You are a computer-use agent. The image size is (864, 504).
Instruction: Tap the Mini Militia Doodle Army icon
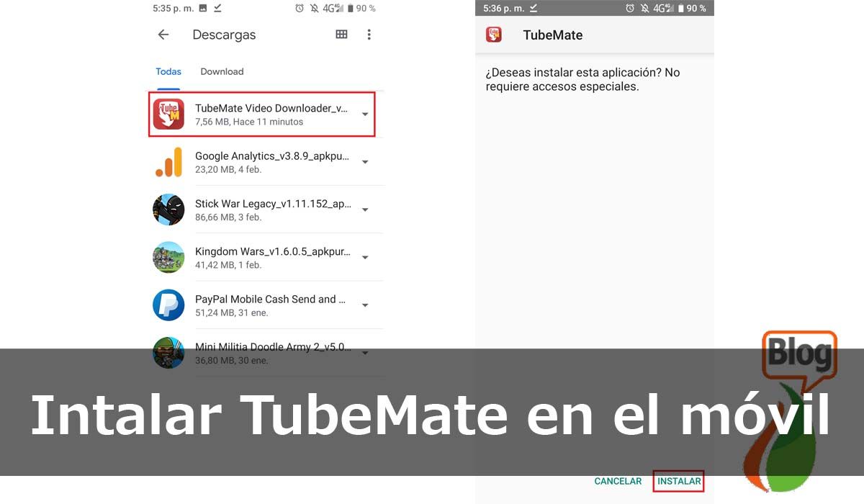[168, 351]
